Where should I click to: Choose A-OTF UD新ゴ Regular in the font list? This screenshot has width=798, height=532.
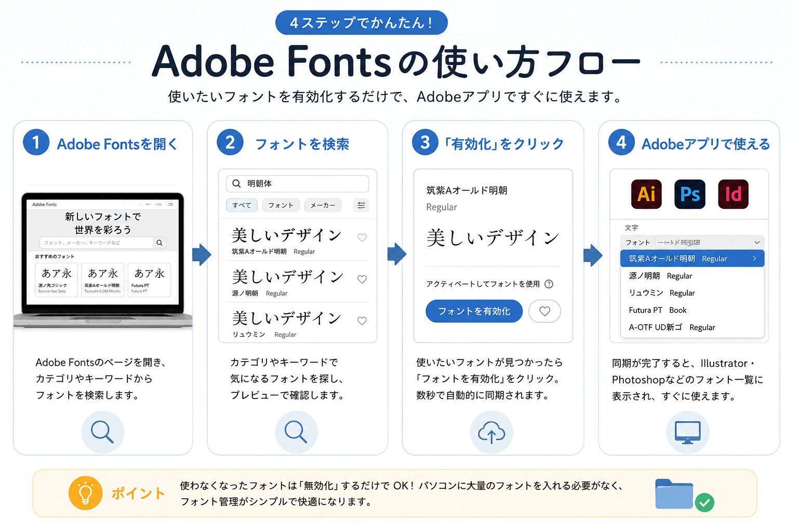(692, 327)
